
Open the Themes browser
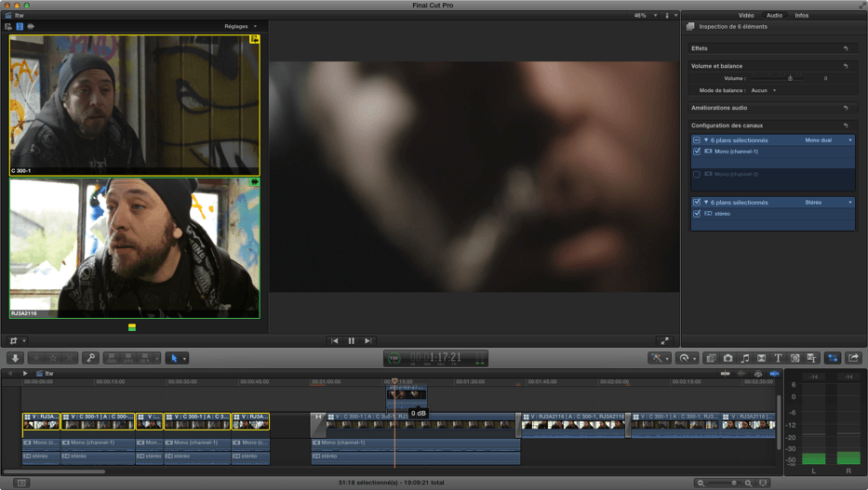(811, 358)
